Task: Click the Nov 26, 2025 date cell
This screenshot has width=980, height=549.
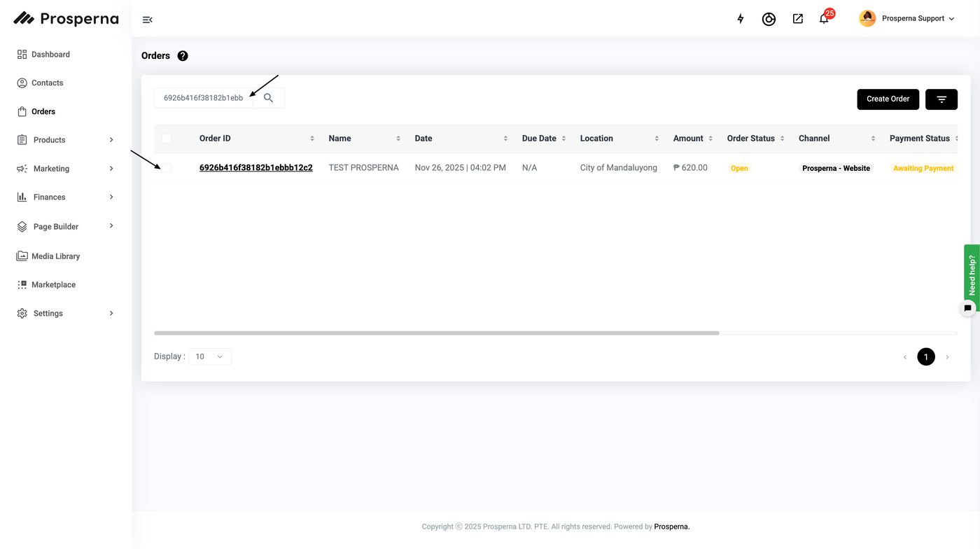Action: (x=460, y=168)
